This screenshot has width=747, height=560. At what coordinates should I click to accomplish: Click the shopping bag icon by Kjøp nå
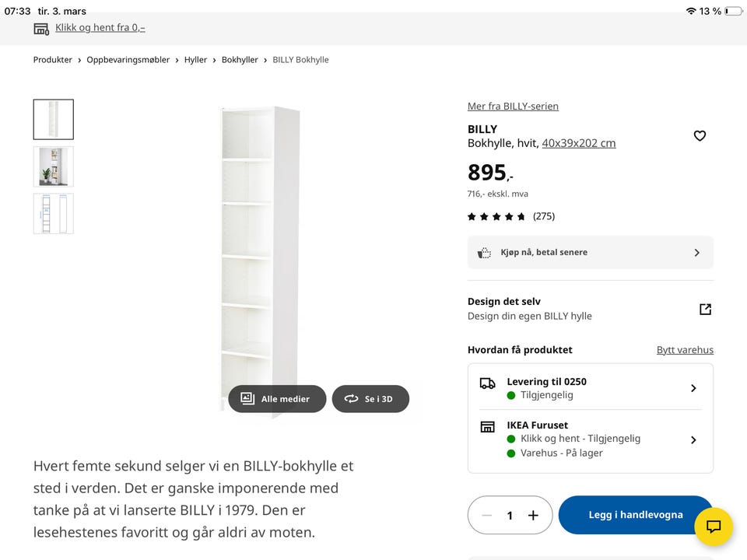tap(484, 252)
